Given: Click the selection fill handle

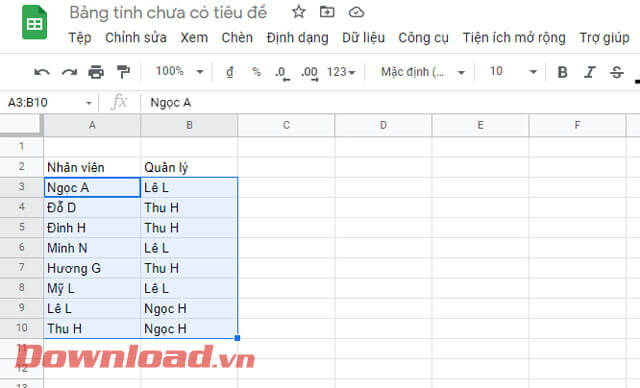Looking at the screenshot, I should pyautogui.click(x=237, y=338).
